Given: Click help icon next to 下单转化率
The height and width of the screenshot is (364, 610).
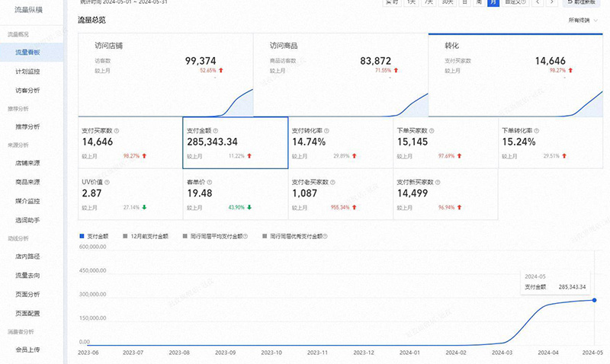Looking at the screenshot, I should 537,131.
